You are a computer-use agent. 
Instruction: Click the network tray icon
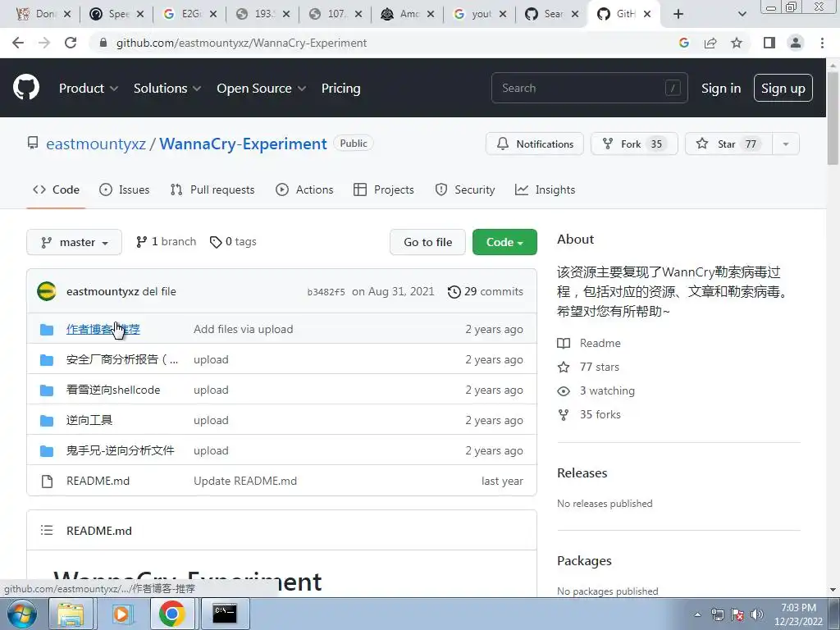pyautogui.click(x=717, y=614)
